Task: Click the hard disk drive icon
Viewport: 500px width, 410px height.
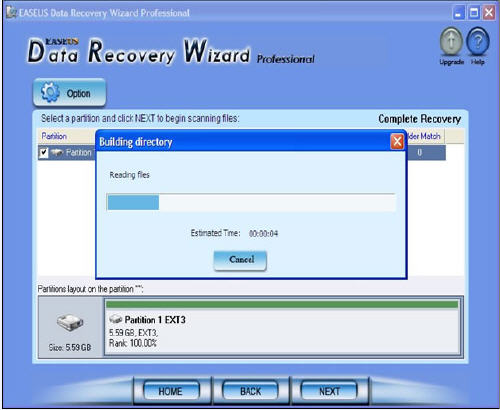Action: [70, 322]
